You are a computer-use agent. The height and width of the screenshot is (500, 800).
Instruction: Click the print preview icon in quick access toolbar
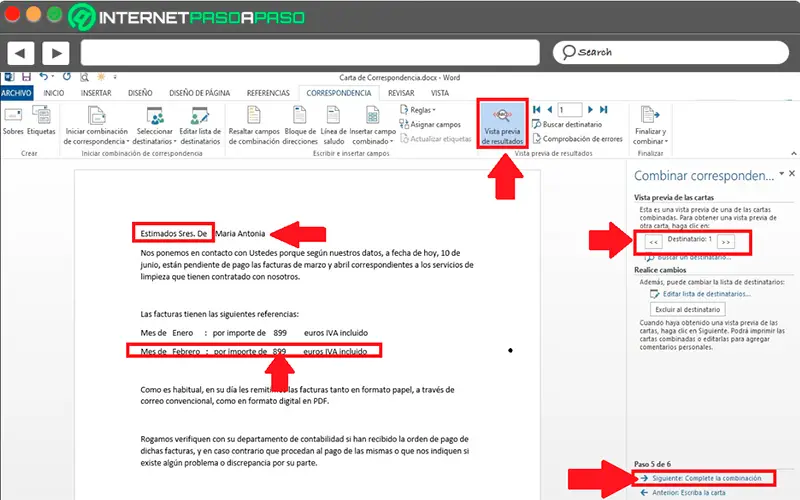click(85, 77)
